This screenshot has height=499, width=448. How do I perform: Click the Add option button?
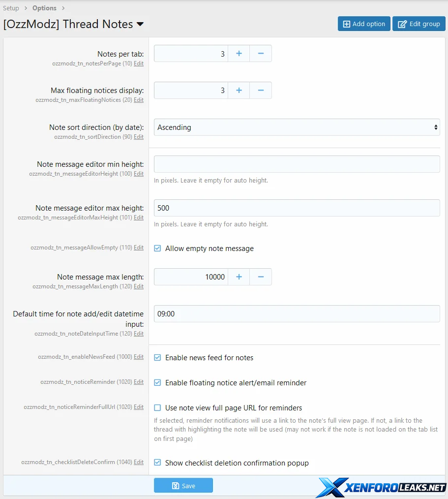click(x=364, y=24)
